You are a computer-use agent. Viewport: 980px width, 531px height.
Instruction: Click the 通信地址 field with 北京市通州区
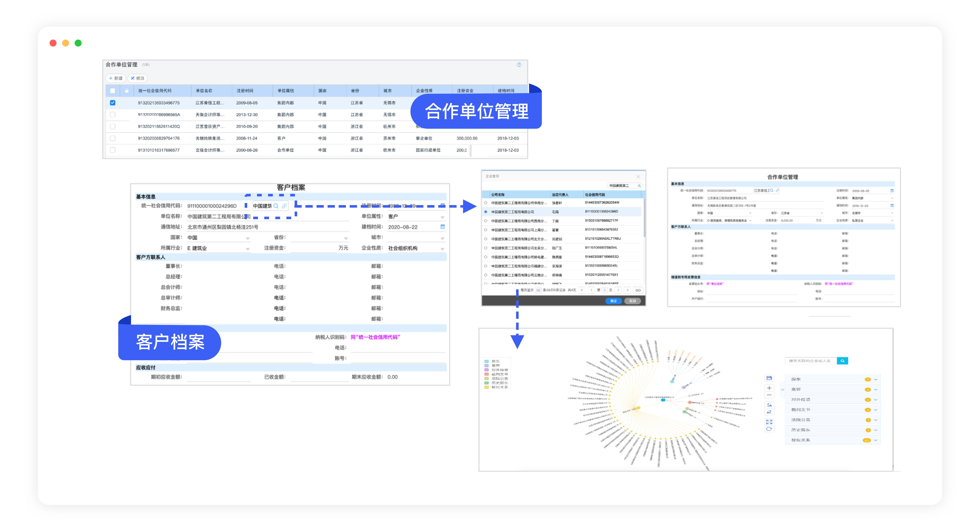pos(267,227)
